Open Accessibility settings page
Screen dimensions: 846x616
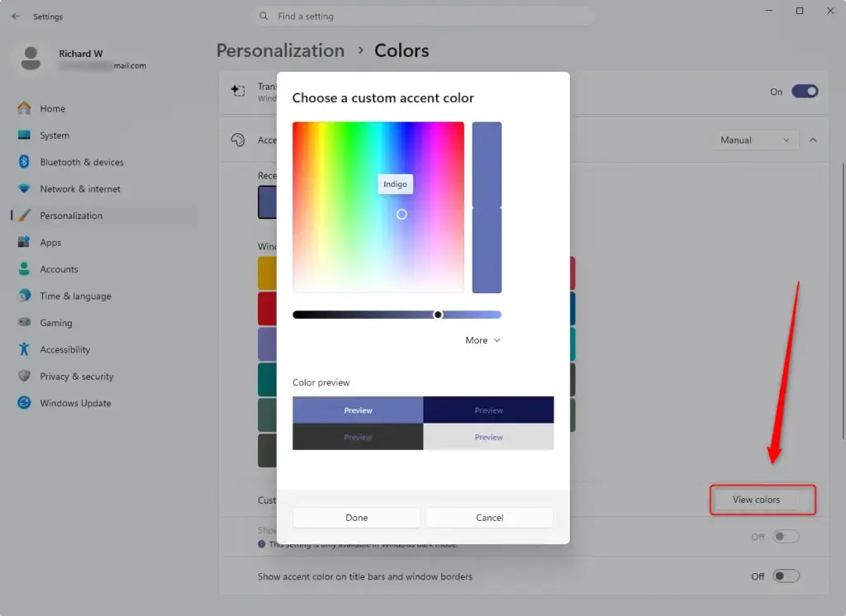click(104, 349)
